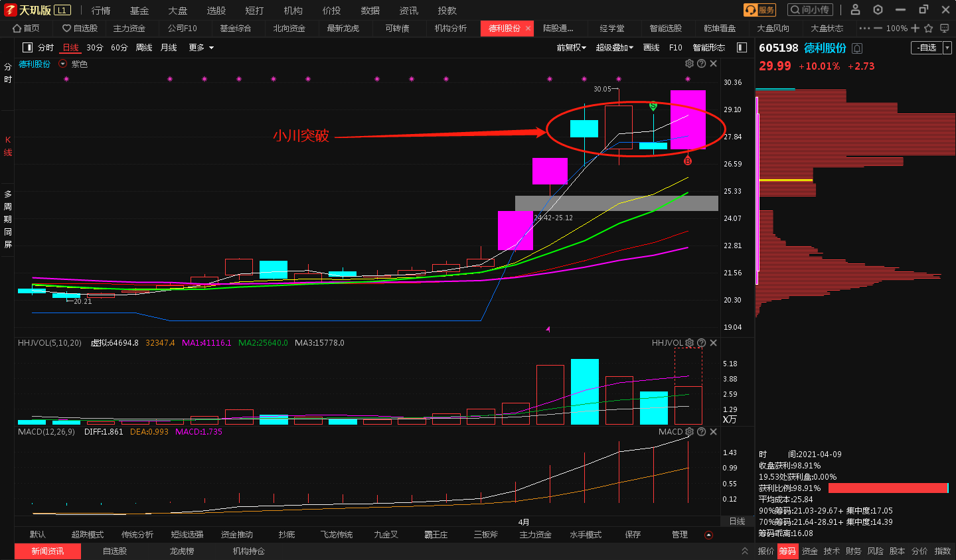Open the 前复权 adjustment dropdown
Screen dimensions: 956x560
(572, 48)
